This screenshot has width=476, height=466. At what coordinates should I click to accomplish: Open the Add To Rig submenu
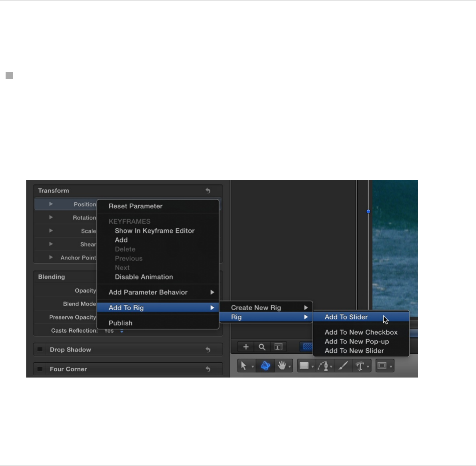(x=158, y=308)
